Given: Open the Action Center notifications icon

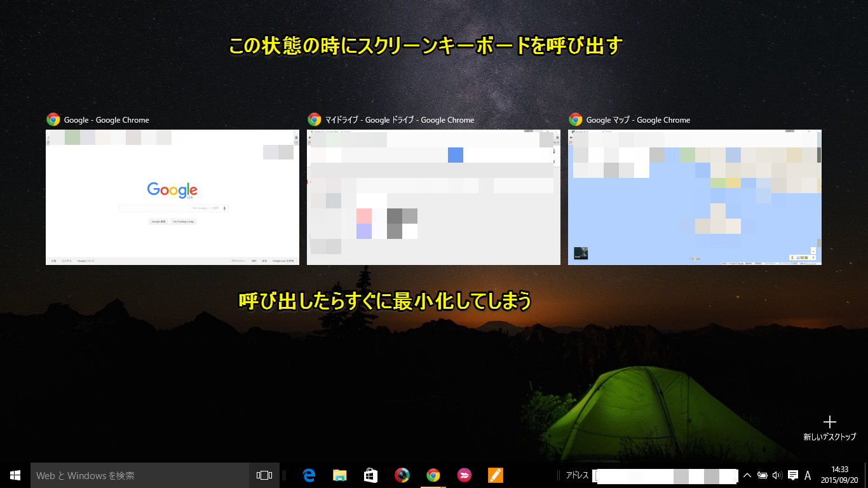Looking at the screenshot, I should 793,475.
